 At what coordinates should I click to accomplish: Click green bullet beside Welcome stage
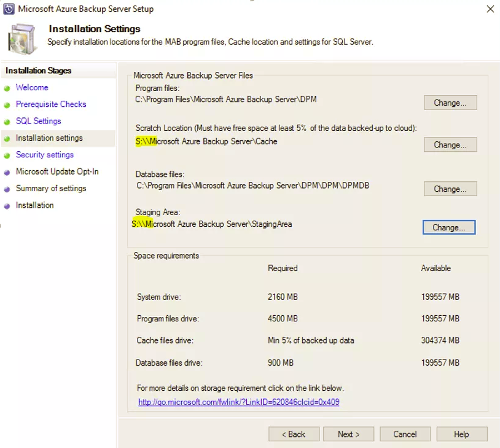[x=7, y=88]
